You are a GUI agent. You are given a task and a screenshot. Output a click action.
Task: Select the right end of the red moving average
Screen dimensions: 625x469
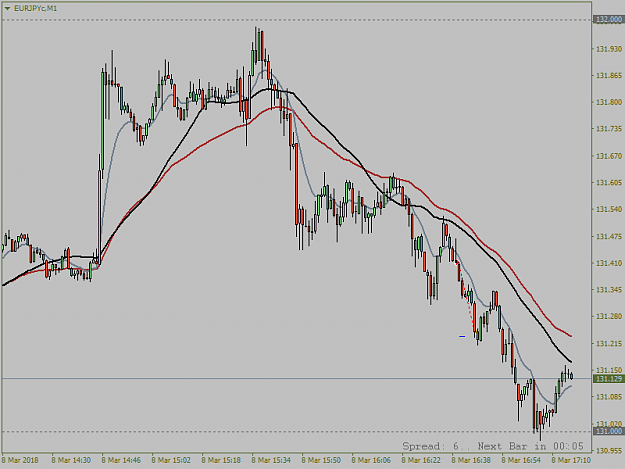point(570,336)
